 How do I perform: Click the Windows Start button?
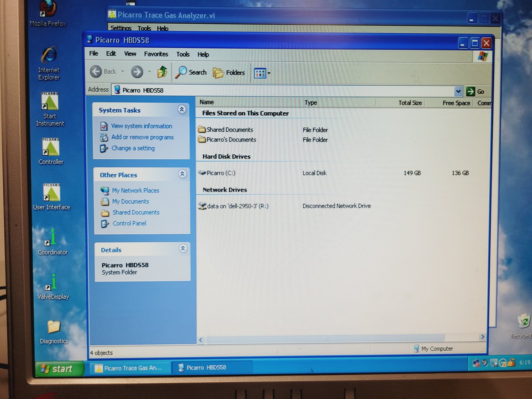tap(58, 369)
